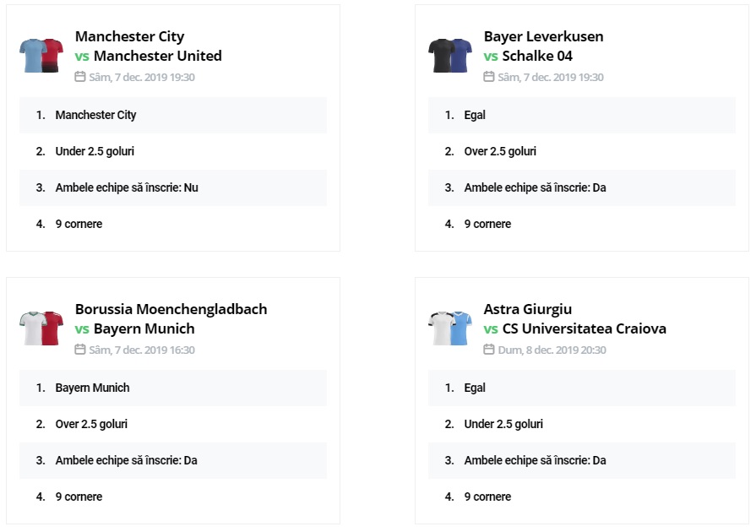Click the Leverkusen vs Schalke jersey icon
Screen dimensions: 756x532
pyautogui.click(x=450, y=55)
